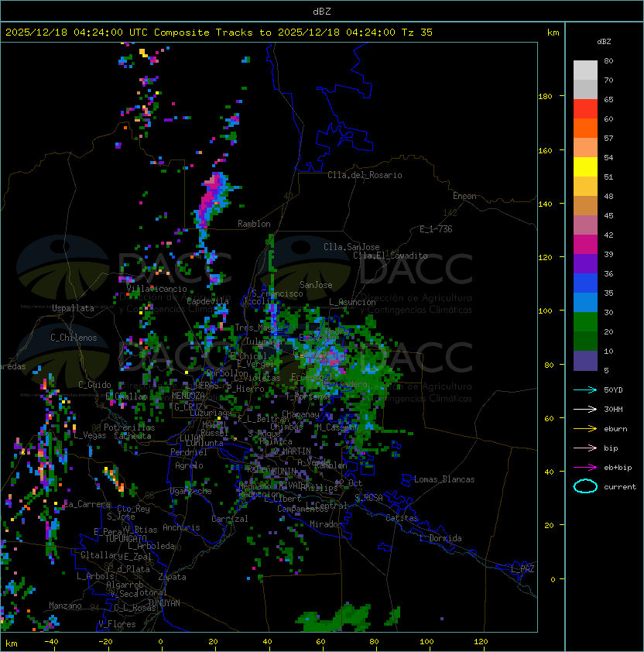The height and width of the screenshot is (652, 644).
Task: Click the MENDOZA city label on map
Action: (188, 395)
